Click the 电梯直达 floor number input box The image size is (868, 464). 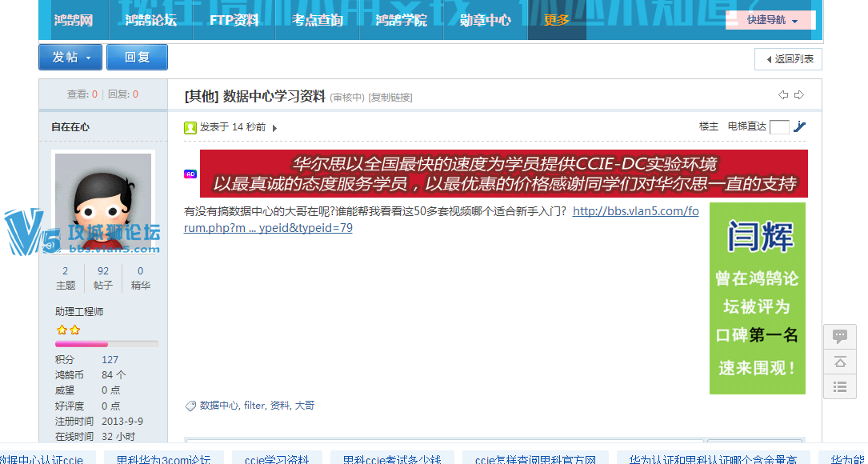pos(779,126)
